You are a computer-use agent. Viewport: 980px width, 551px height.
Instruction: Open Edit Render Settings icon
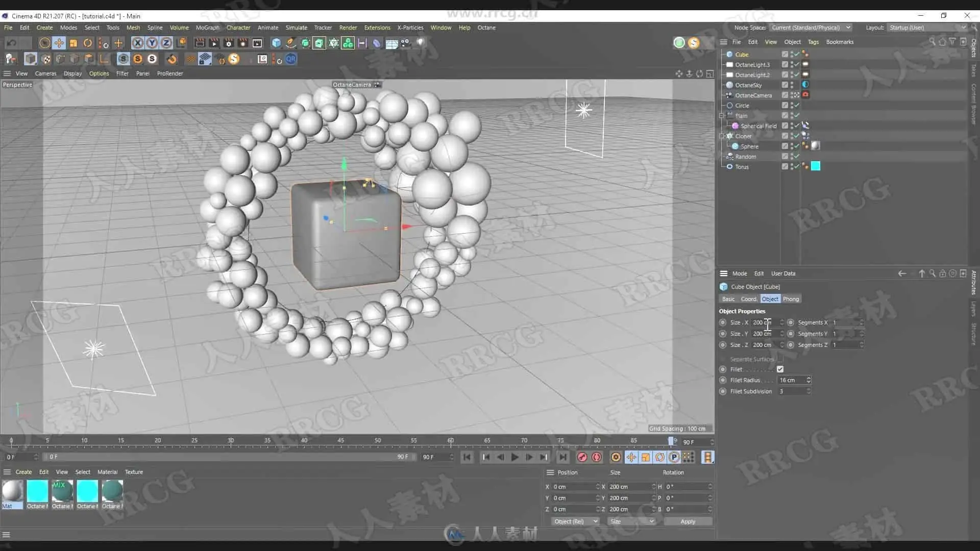[x=229, y=43]
